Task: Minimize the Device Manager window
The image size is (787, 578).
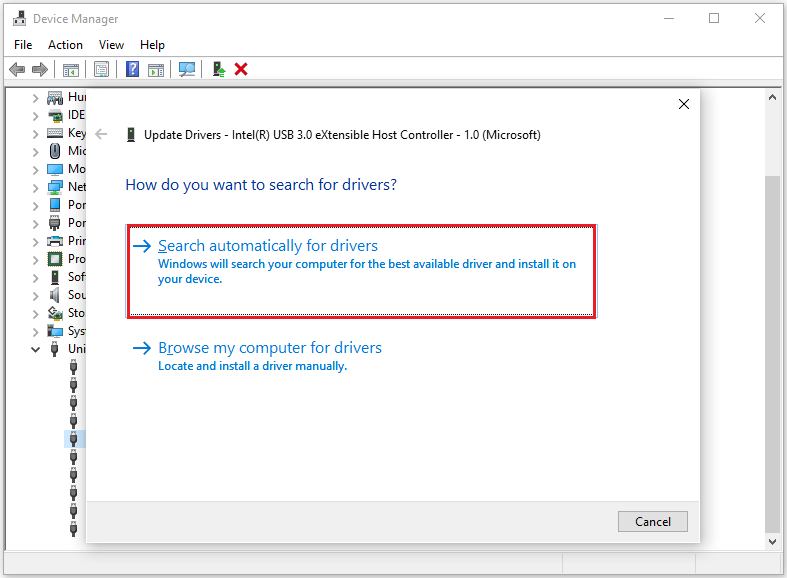Action: pos(669,19)
